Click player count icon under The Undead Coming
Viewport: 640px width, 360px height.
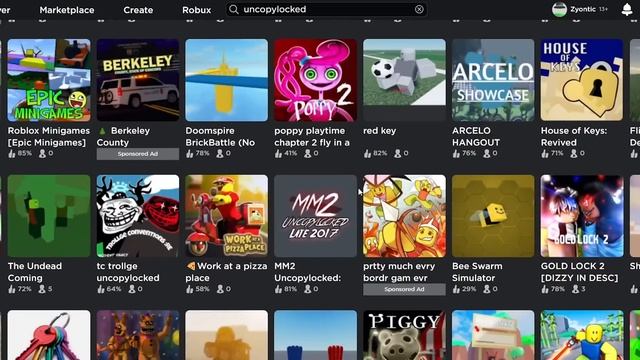click(42, 289)
